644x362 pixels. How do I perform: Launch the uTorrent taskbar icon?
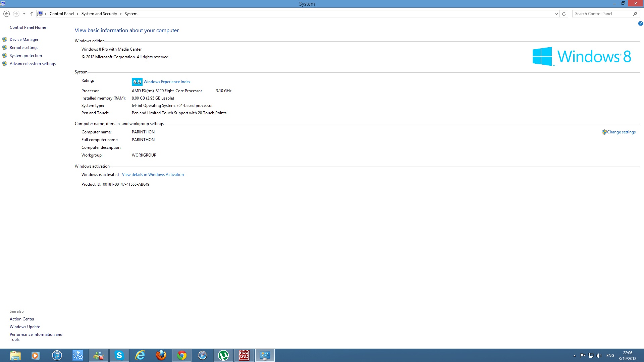pos(223,355)
